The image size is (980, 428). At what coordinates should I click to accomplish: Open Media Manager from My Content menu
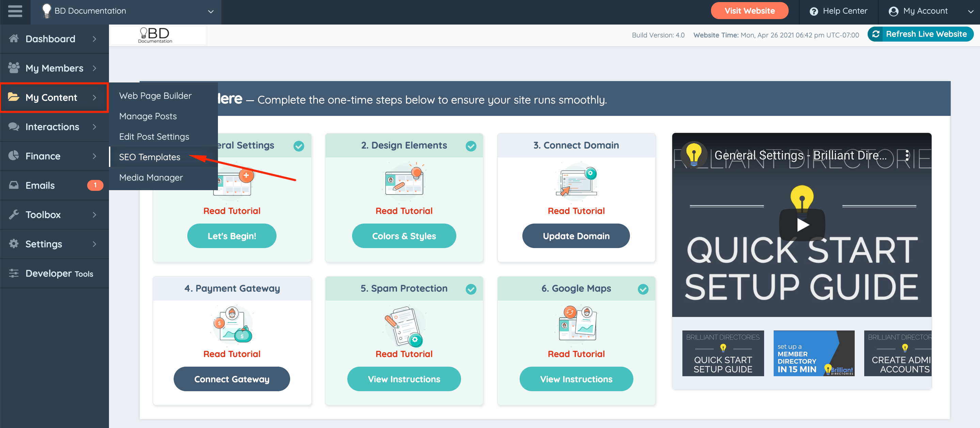[151, 178]
